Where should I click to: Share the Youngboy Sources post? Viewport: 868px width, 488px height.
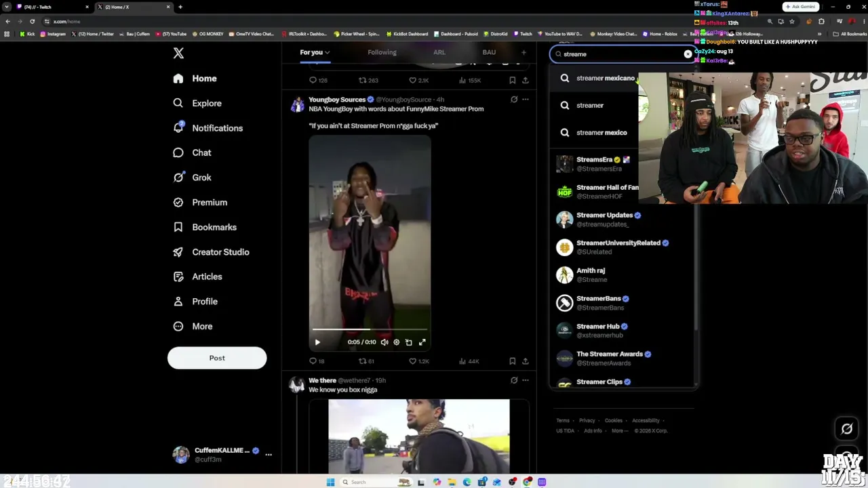pos(525,361)
